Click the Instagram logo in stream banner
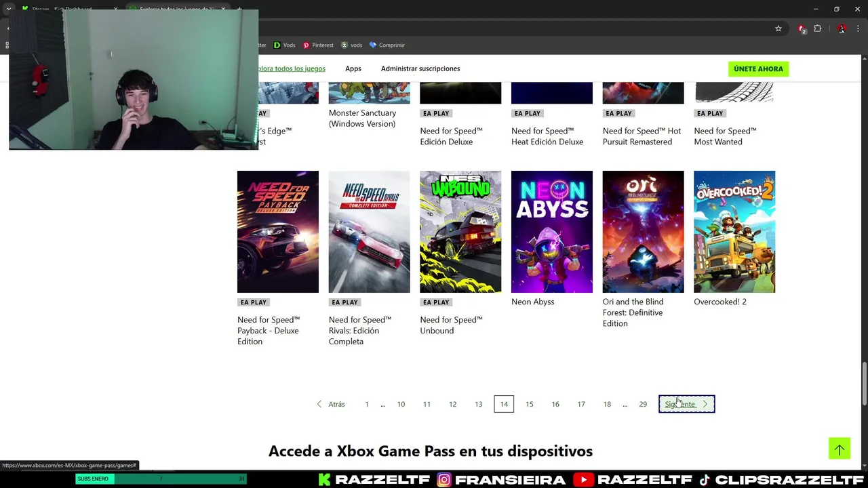The width and height of the screenshot is (868, 488). click(444, 480)
